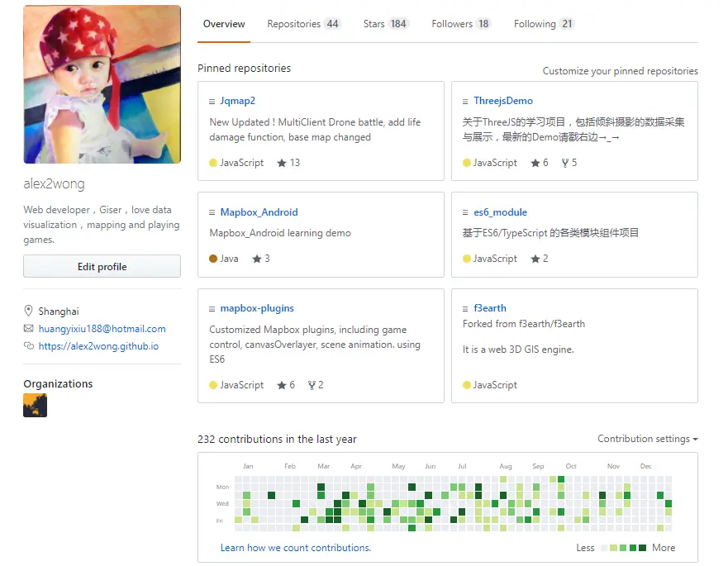Open the Jqmap2 repository link
Image resolution: width=728 pixels, height=566 pixels.
point(238,101)
